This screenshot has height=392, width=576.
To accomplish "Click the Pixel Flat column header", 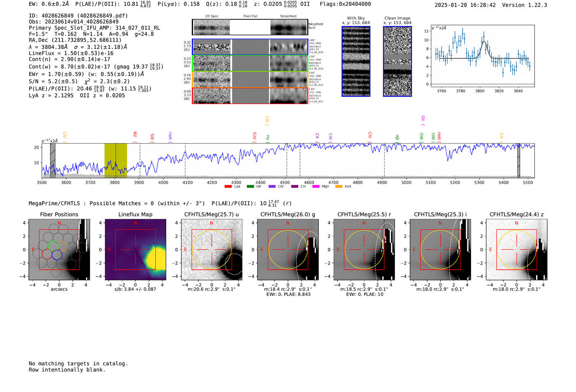I will pos(251,16).
